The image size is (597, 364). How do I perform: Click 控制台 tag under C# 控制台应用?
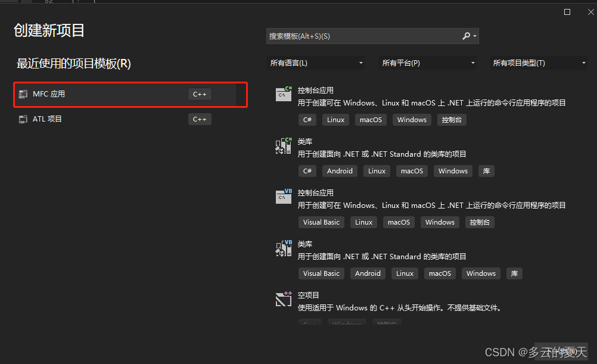452,120
